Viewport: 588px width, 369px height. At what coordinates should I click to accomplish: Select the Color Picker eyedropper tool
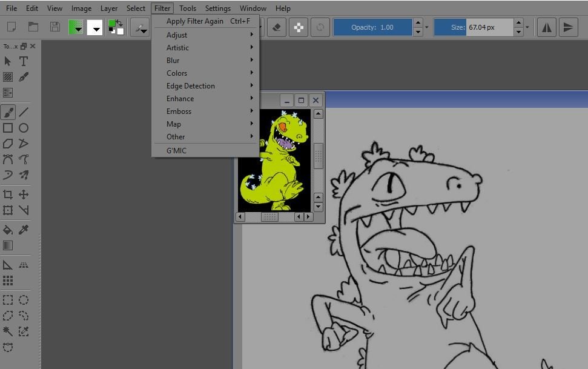(23, 230)
